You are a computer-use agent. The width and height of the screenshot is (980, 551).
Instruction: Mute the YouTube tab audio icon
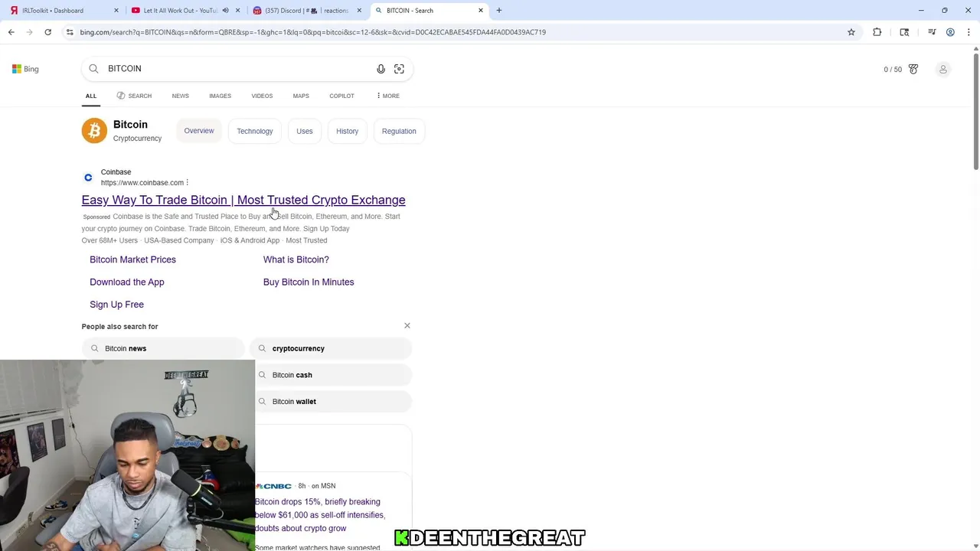(225, 11)
